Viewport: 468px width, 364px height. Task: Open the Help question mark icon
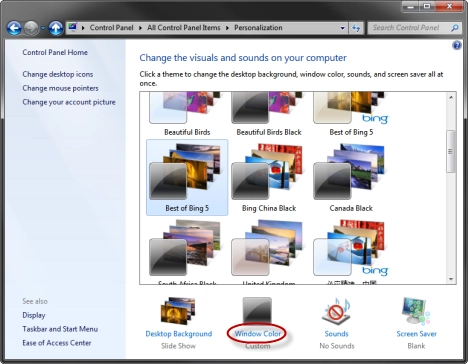point(457,45)
